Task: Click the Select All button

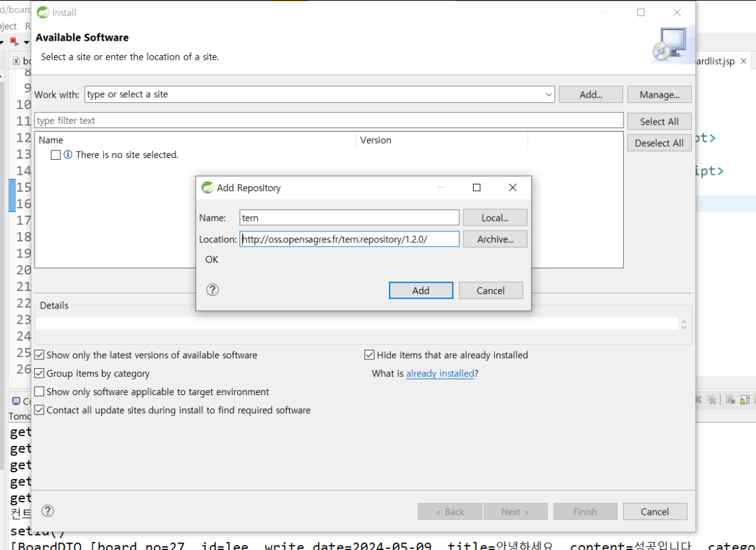Action: coord(659,122)
